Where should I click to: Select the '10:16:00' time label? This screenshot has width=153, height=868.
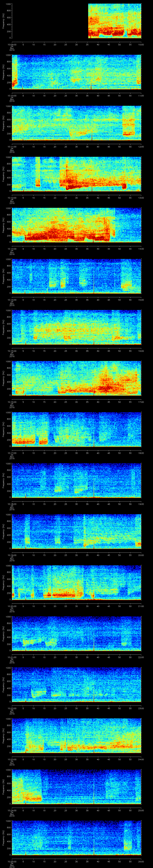pos(12,402)
